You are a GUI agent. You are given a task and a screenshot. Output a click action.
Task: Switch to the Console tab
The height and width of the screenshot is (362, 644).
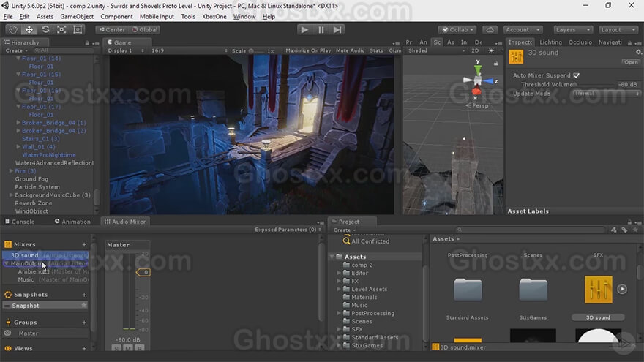(x=20, y=221)
